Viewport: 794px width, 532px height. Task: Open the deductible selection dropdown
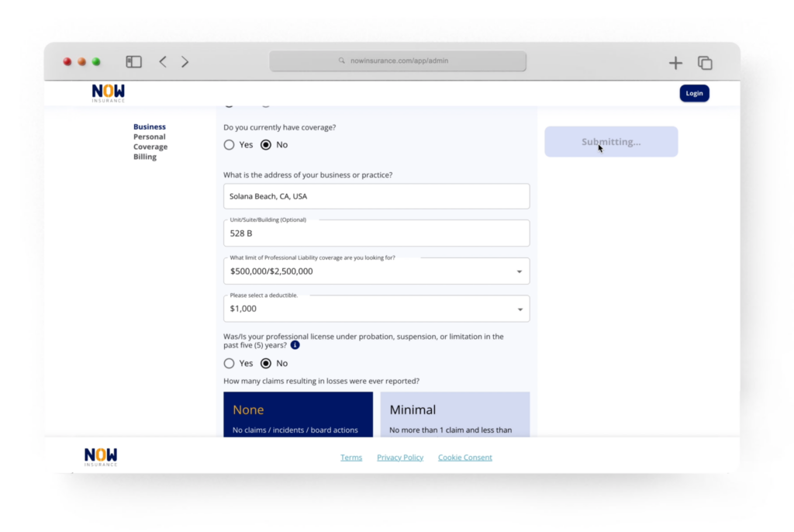point(520,308)
